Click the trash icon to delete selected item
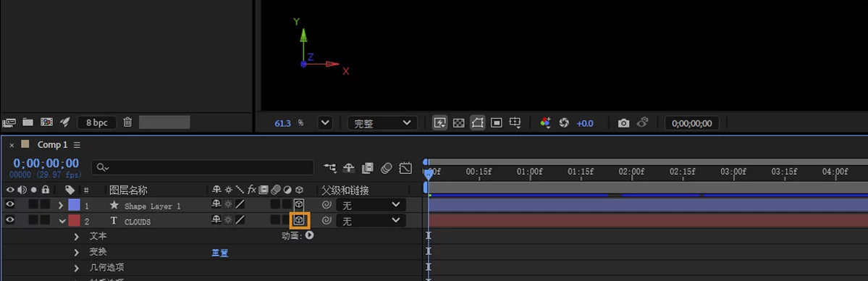Image resolution: width=868 pixels, height=281 pixels. (128, 122)
